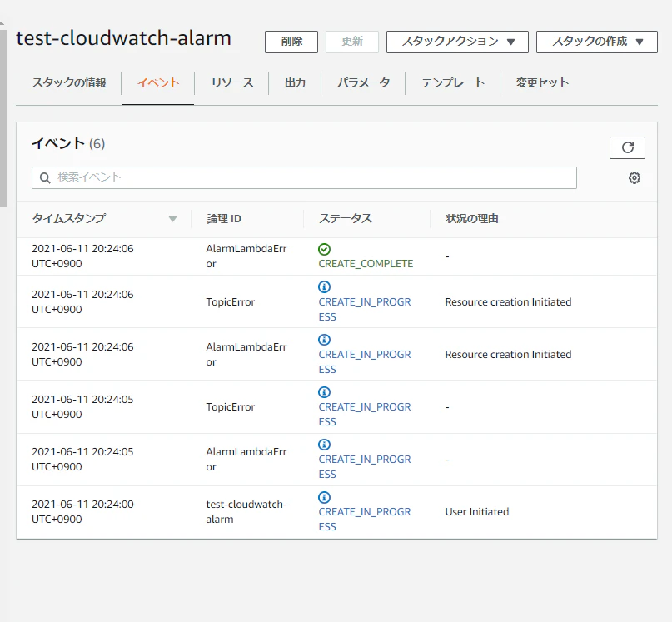The image size is (672, 622).
Task: Click the page vertical scrollbar
Action: [3, 118]
